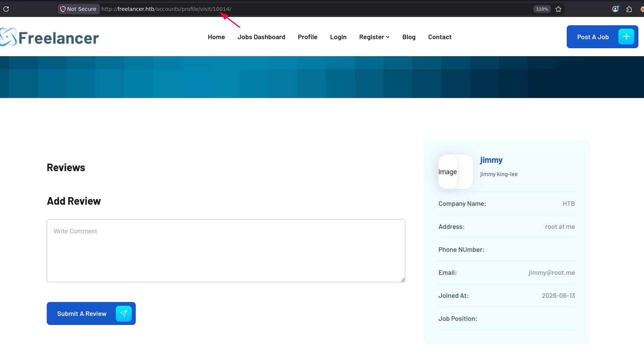Click the Post A Job button
The height and width of the screenshot is (357, 644).
click(602, 37)
